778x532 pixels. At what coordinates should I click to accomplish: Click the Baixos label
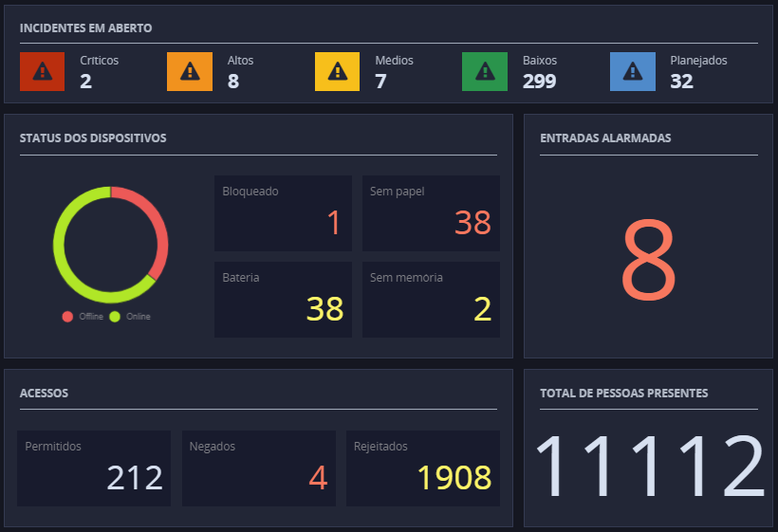[x=540, y=61]
